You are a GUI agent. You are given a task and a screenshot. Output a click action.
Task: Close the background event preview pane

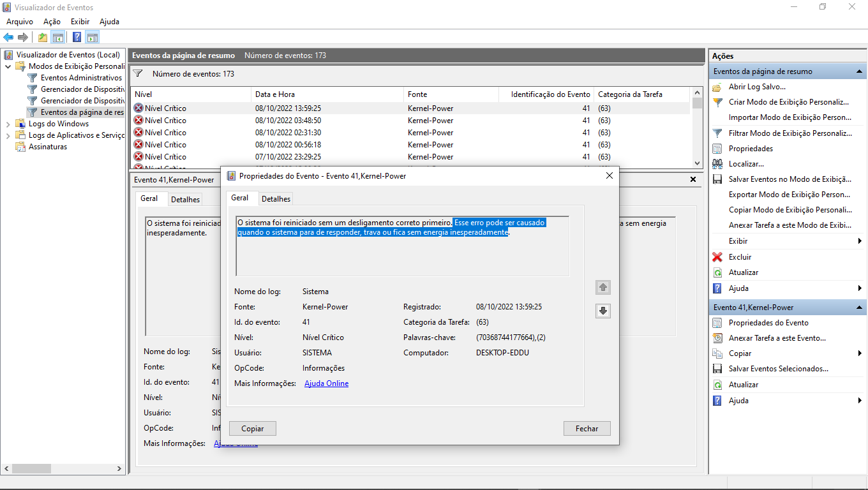693,180
